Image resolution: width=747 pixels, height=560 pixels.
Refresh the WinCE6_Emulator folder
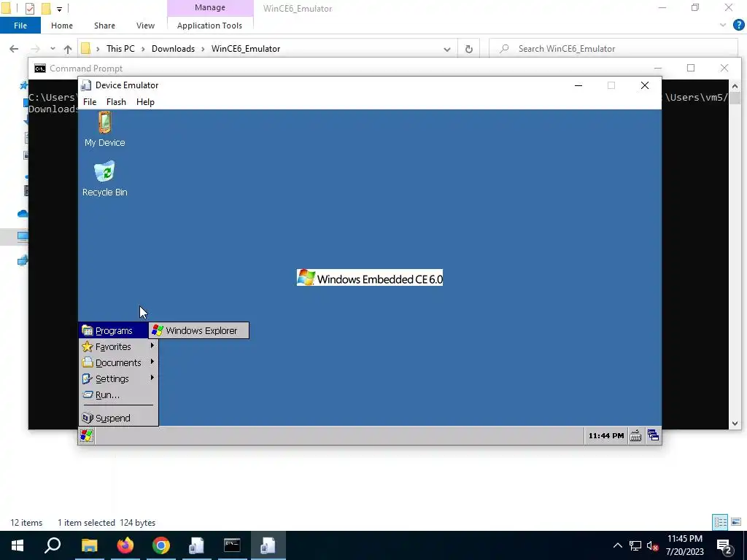(x=469, y=49)
